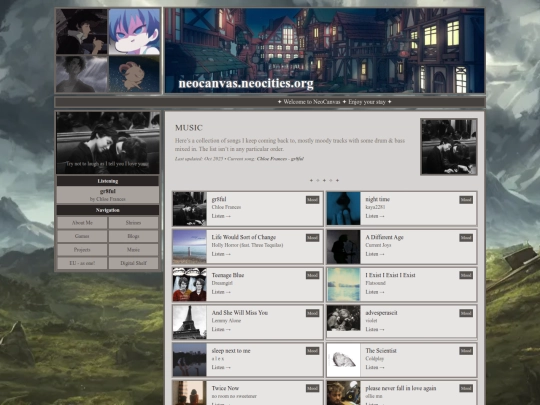Click the blue-haired anime avatar image
Viewport: 540px width, 405px height.
134,31
